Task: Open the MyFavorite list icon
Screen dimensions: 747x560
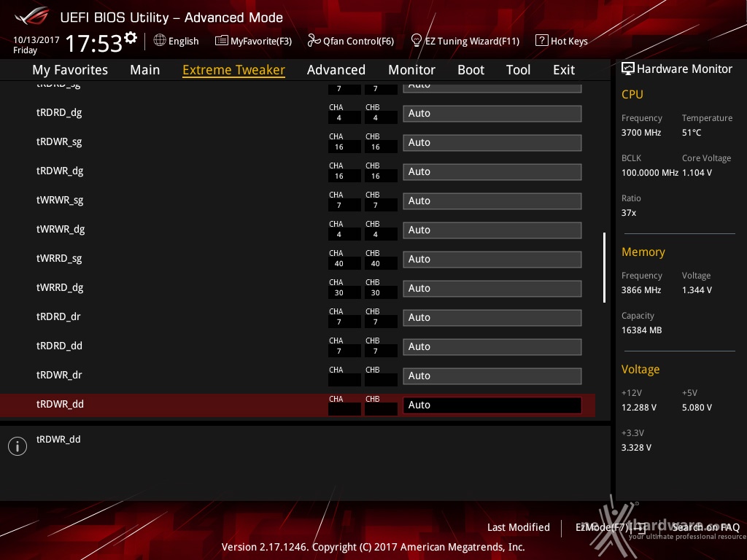Action: [x=222, y=41]
